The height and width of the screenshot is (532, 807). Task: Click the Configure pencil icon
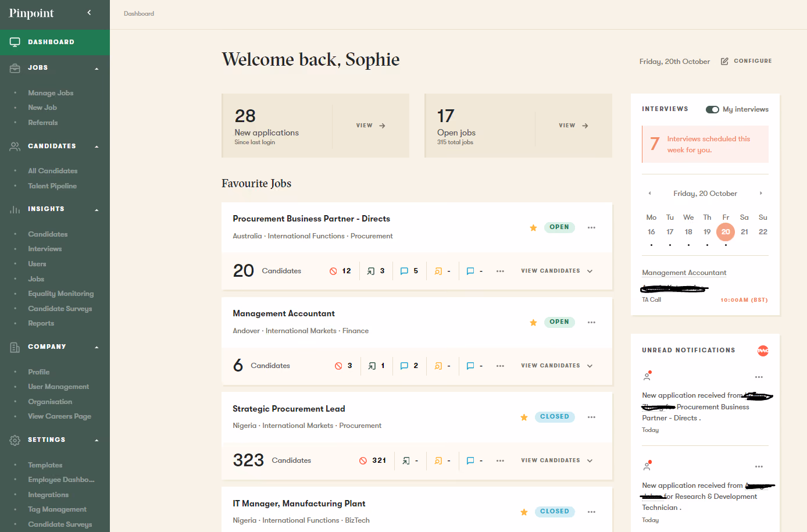coord(724,61)
